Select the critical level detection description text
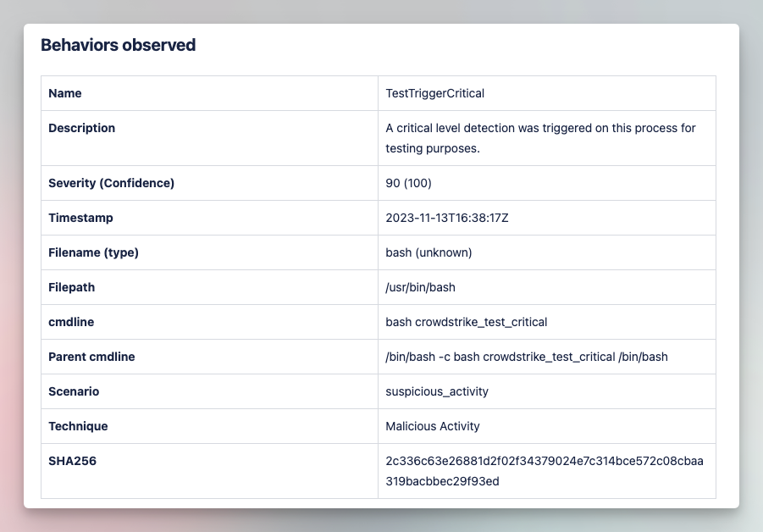Viewport: 763px width, 532px height. click(540, 138)
